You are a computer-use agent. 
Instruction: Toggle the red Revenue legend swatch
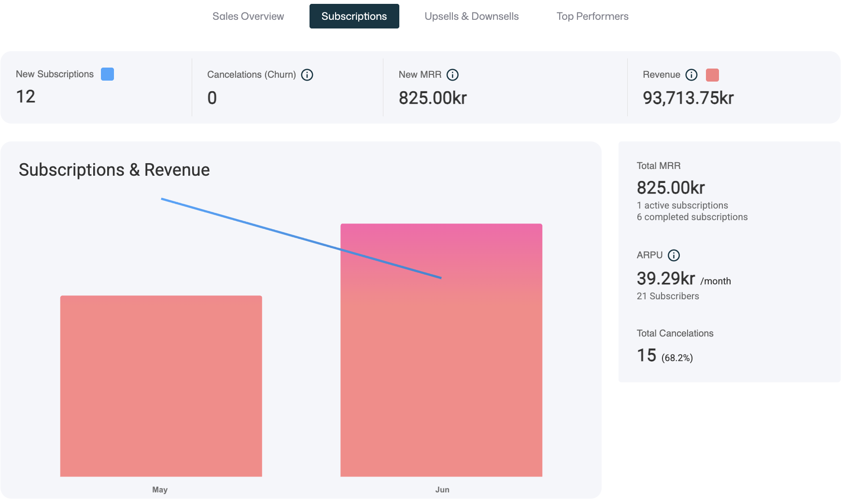(x=712, y=75)
